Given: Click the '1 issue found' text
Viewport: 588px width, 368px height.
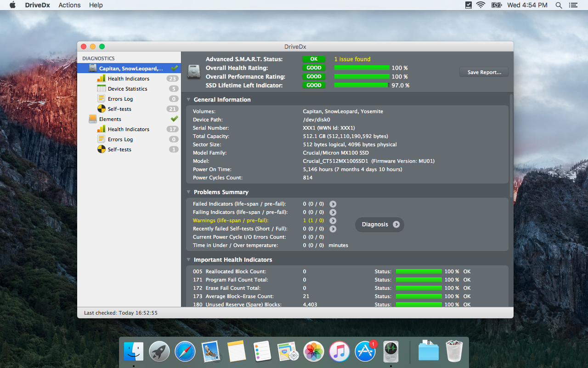Looking at the screenshot, I should tap(352, 59).
